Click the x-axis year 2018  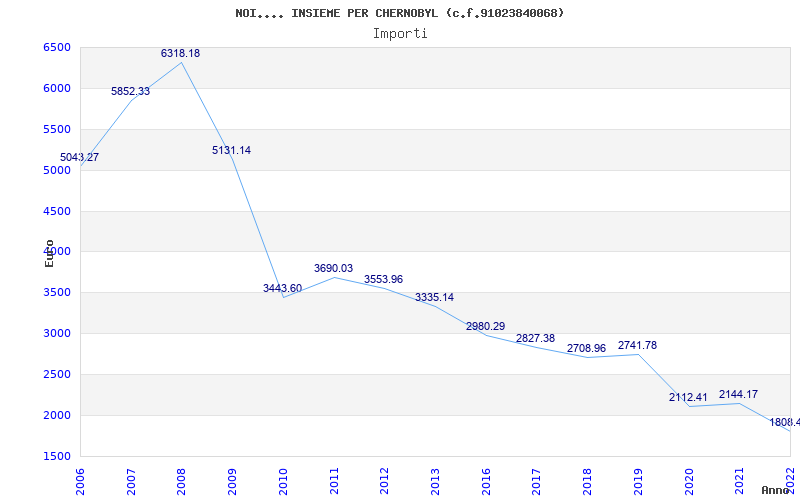coord(587,481)
